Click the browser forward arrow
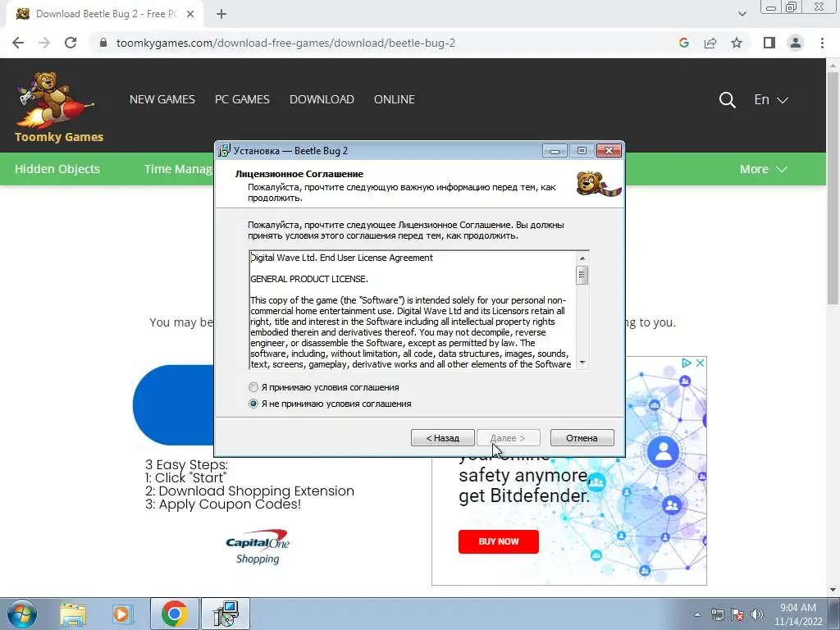 [x=44, y=43]
